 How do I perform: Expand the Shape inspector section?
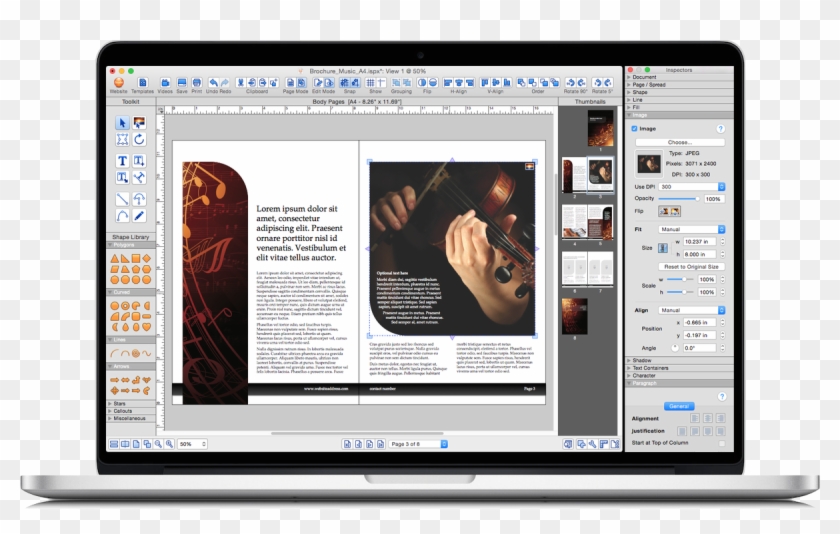click(679, 92)
